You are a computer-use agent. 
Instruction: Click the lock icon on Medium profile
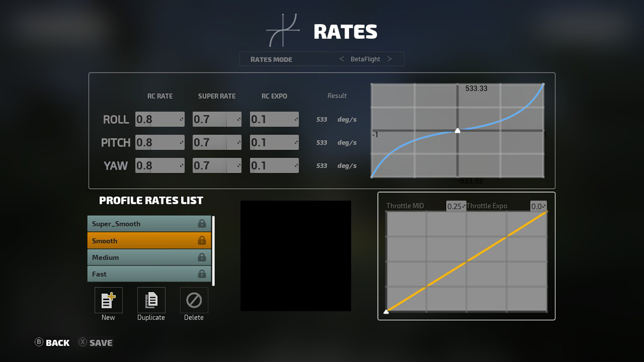coord(202,257)
